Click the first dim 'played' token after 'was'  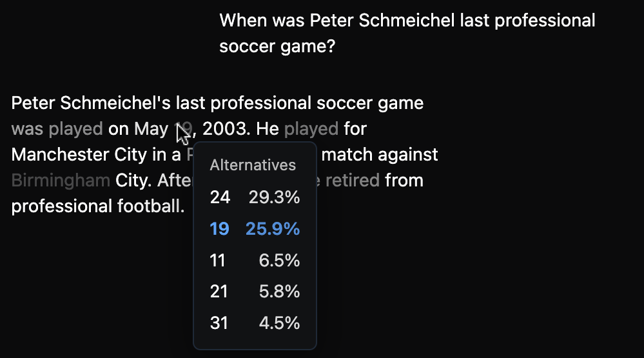tap(75, 129)
